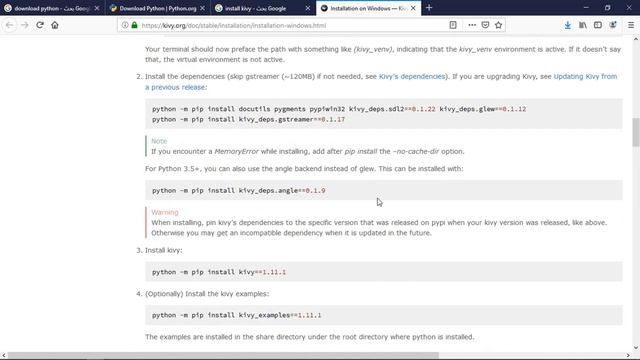Image resolution: width=640 pixels, height=360 pixels.
Task: Switch to Download Python | Python.org tab
Action: [x=158, y=8]
